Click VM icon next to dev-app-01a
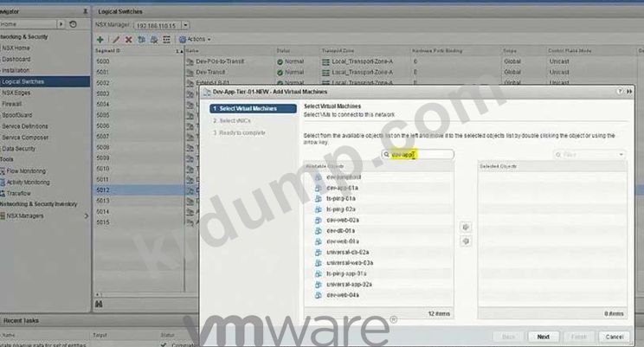Image resolution: width=644 pixels, height=347 pixels. 318,188
